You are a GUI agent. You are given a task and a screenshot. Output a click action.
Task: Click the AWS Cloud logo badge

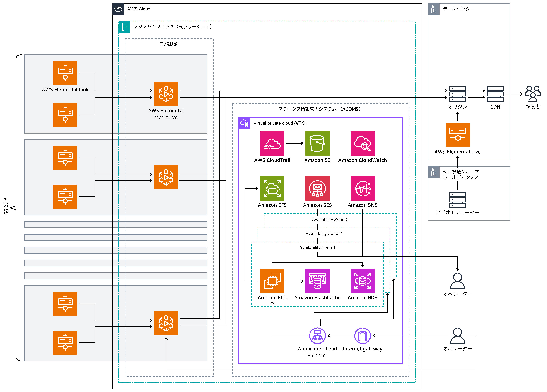[118, 9]
